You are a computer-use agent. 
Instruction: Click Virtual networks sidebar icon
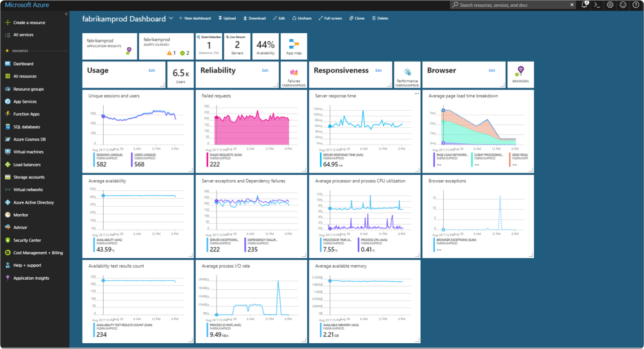point(7,190)
